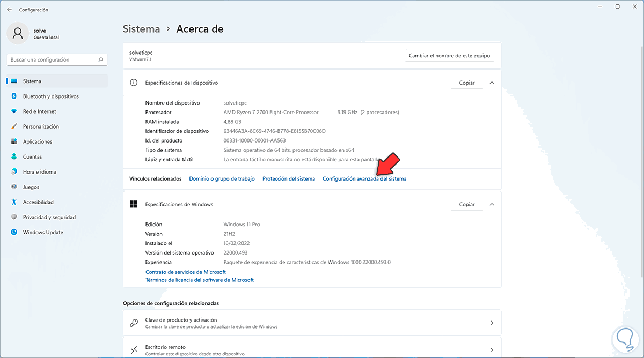Minimize the Configuración window

(x=599, y=6)
